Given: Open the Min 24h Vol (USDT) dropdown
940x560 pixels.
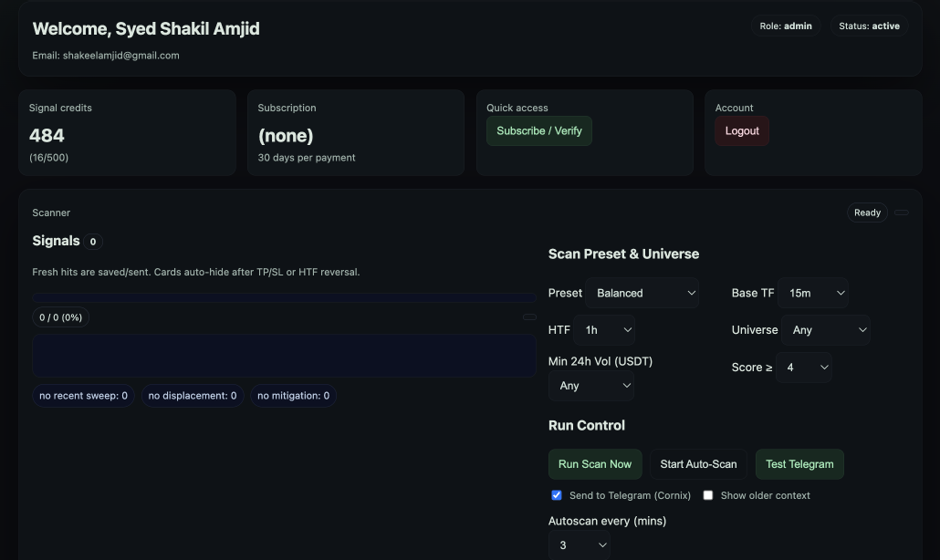Looking at the screenshot, I should click(x=591, y=385).
